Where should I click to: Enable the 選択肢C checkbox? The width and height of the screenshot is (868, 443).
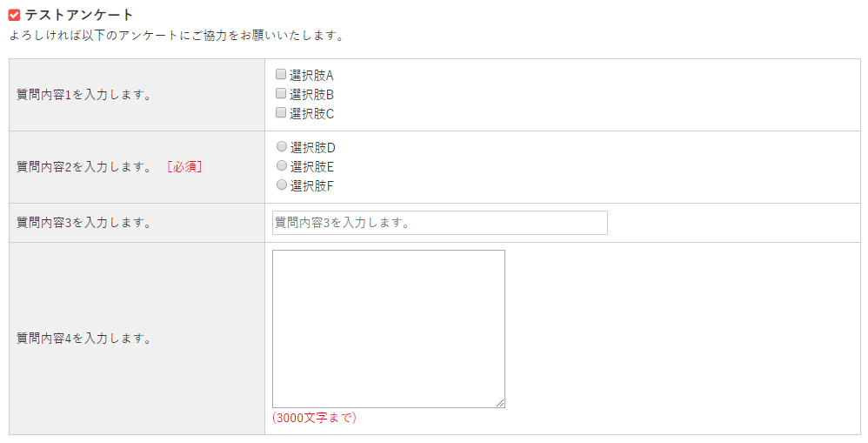click(x=281, y=112)
